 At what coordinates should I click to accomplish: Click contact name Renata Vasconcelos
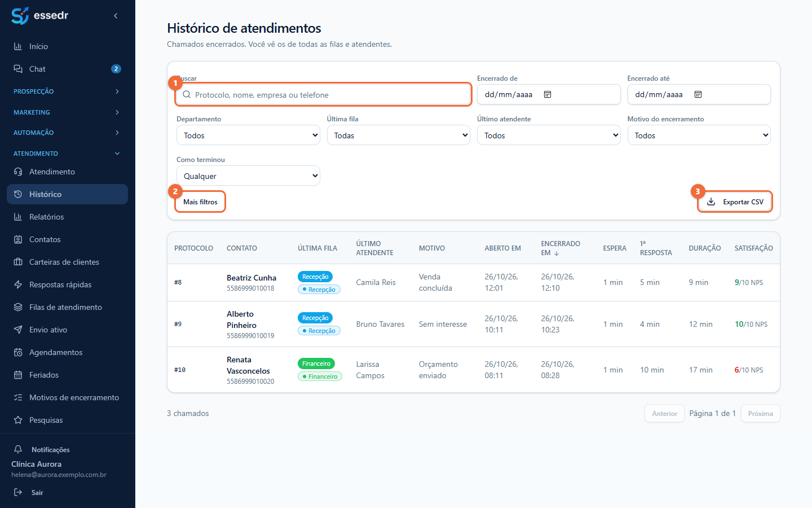click(248, 365)
